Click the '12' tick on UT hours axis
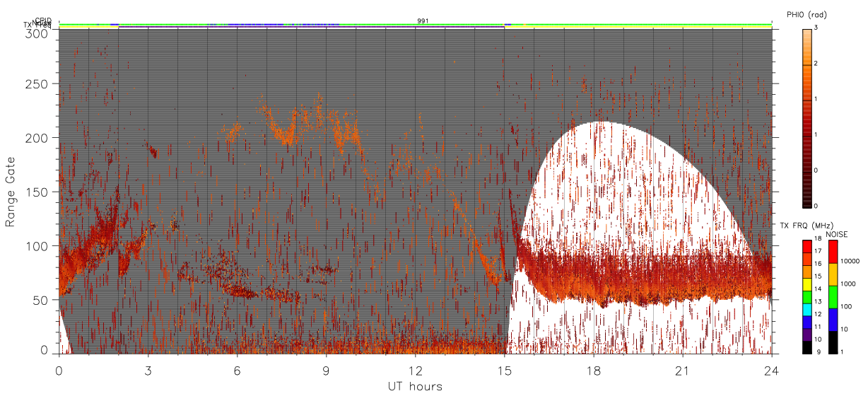 pyautogui.click(x=416, y=370)
